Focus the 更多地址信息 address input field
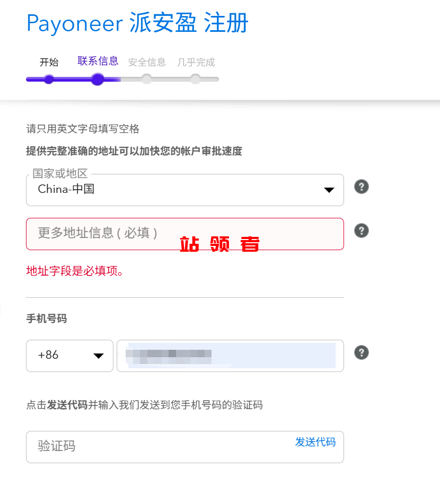 184,234
